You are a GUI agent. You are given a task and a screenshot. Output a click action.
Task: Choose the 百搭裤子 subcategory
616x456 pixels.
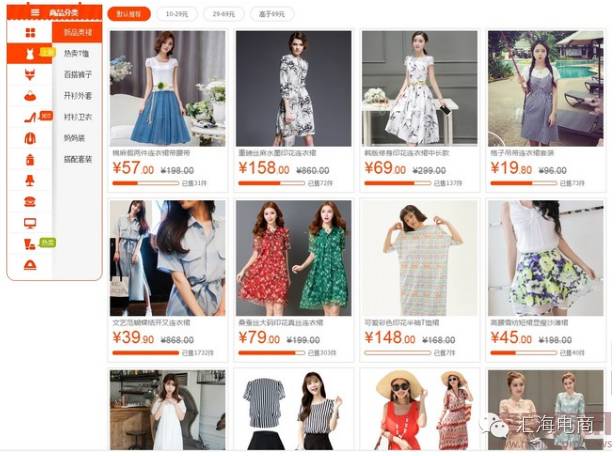click(x=78, y=75)
